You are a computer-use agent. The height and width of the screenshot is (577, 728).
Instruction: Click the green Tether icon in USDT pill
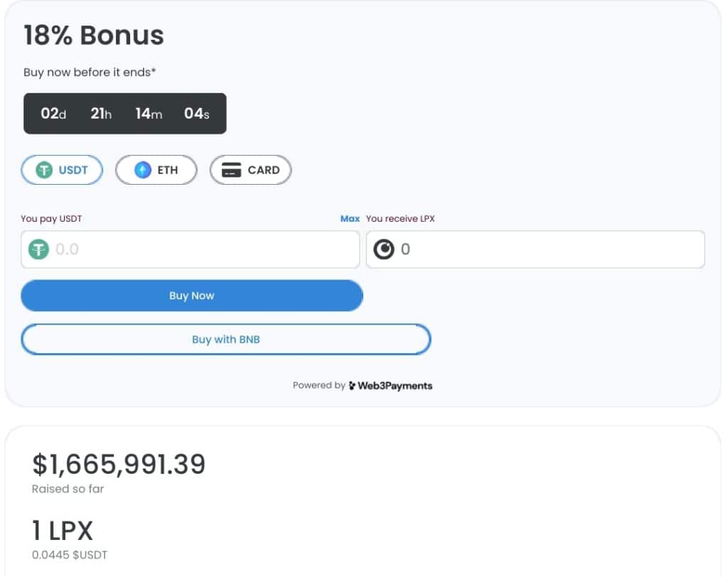click(44, 170)
